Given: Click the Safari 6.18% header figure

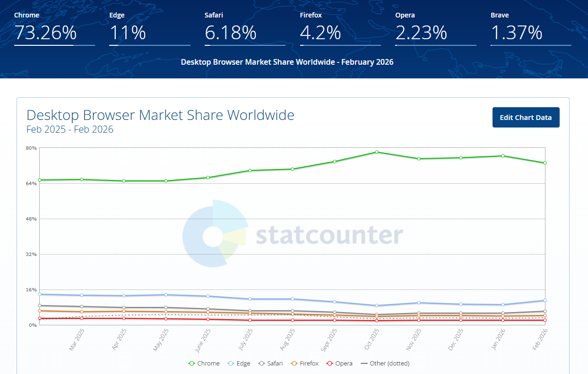Looking at the screenshot, I should coord(231,33).
